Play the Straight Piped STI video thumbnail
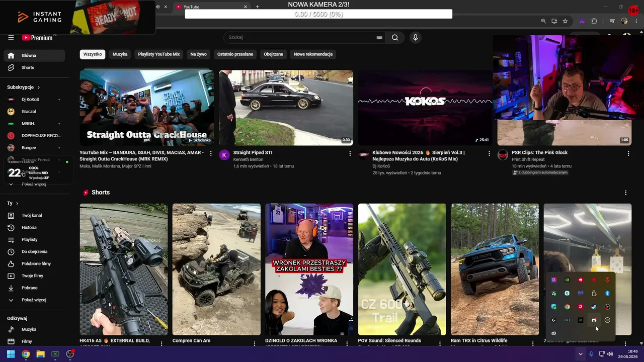The height and width of the screenshot is (362, 644). [286, 108]
